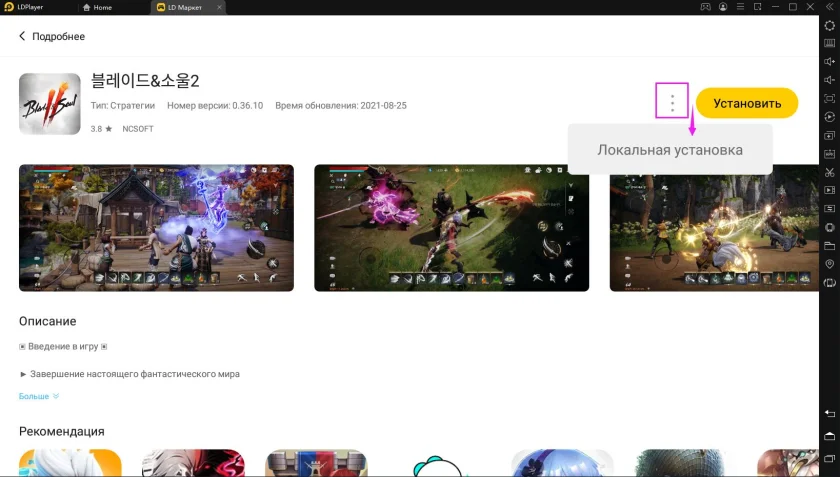Tap the Android recent apps button
This screenshot has width=840, height=477.
pos(829,458)
